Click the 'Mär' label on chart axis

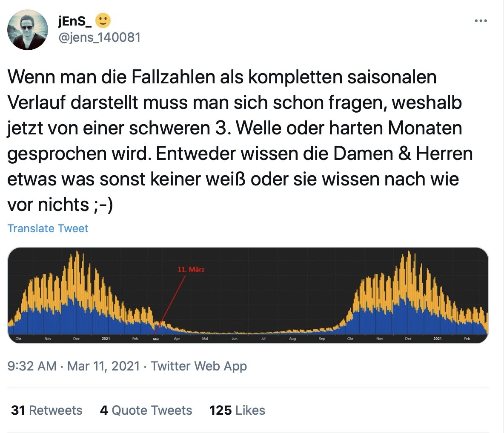(x=156, y=339)
